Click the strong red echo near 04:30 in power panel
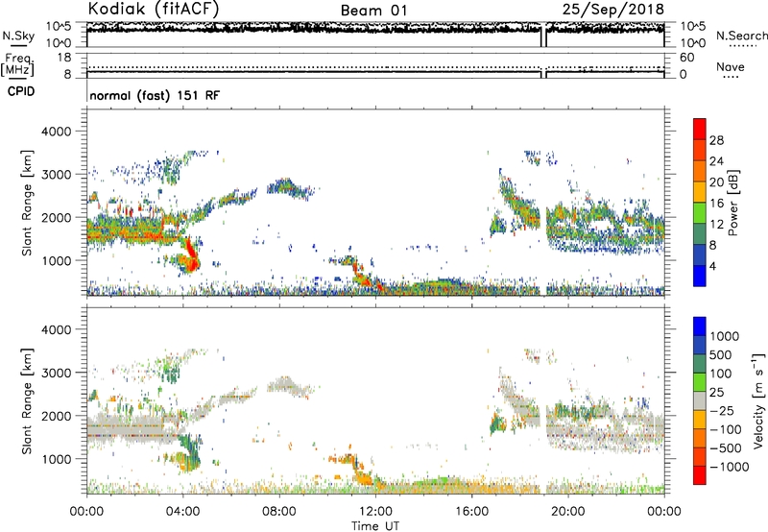The width and height of the screenshot is (768, 532). 191,254
